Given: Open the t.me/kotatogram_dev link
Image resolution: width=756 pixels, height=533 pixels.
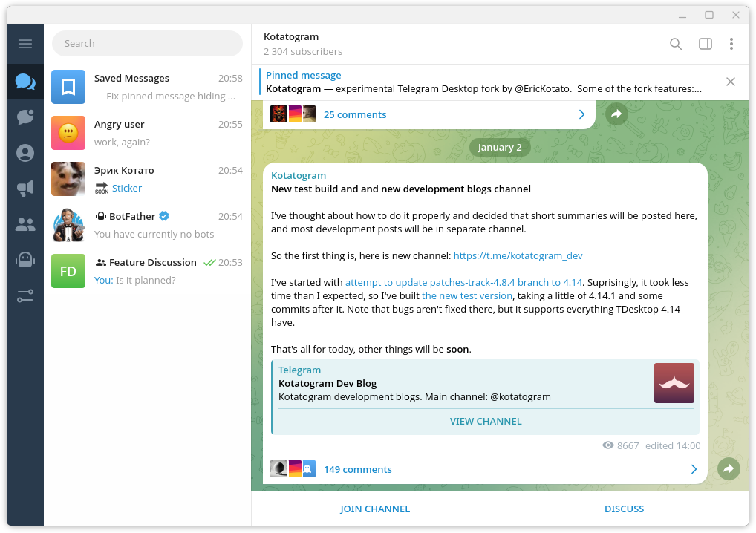Looking at the screenshot, I should (x=518, y=255).
